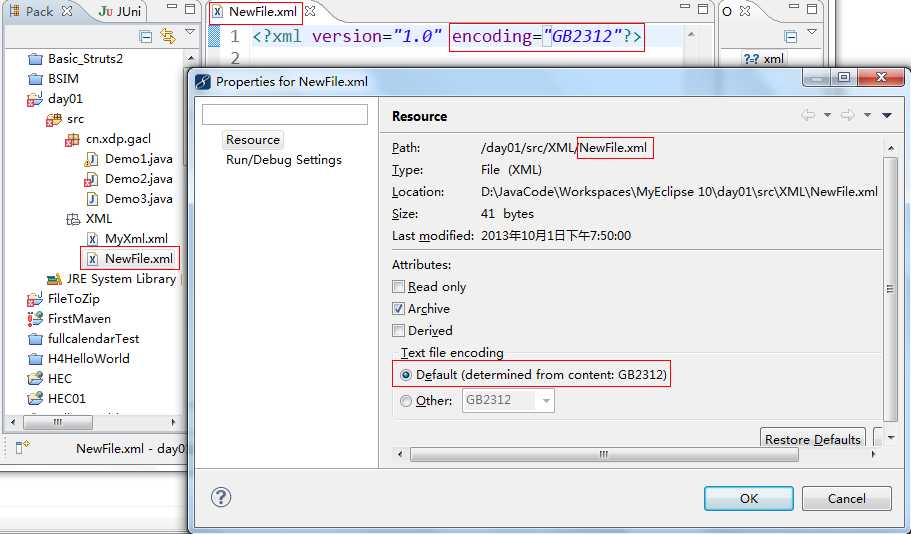Screen dimensions: 911x534
Task: Click the day01 project icon
Action: point(35,99)
